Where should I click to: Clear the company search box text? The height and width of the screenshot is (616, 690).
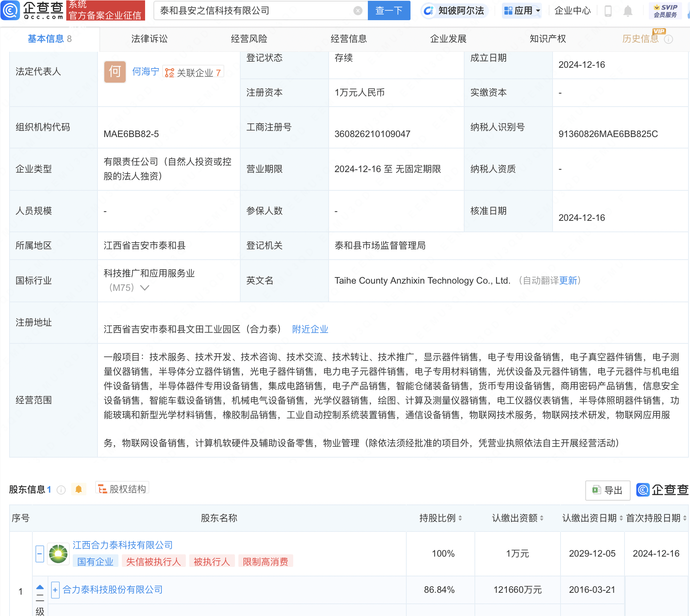click(x=358, y=11)
